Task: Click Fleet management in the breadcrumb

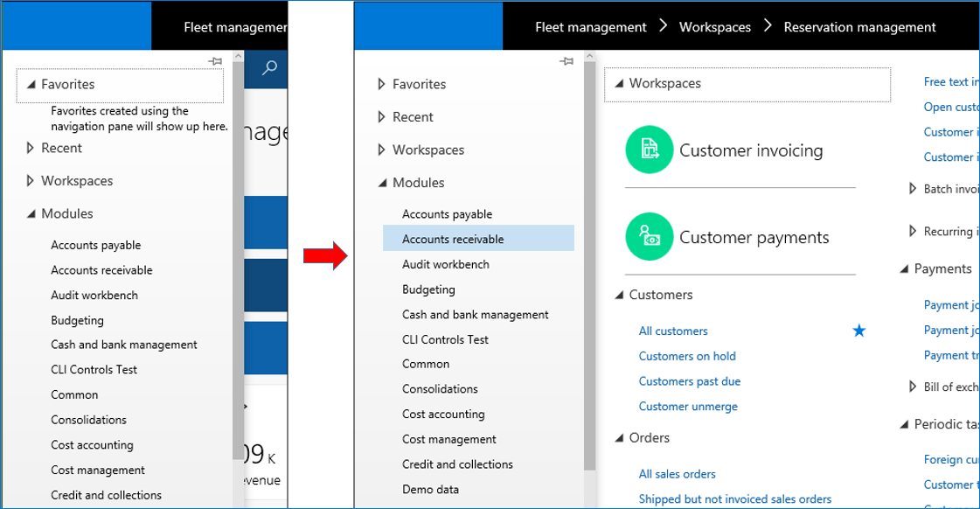Action: click(x=591, y=27)
